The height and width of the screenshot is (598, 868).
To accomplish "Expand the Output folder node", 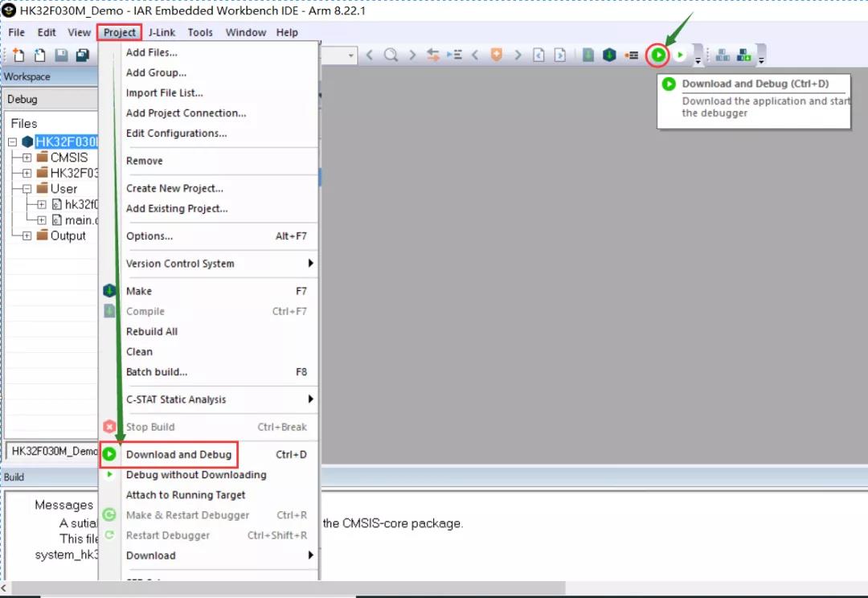I will (27, 236).
